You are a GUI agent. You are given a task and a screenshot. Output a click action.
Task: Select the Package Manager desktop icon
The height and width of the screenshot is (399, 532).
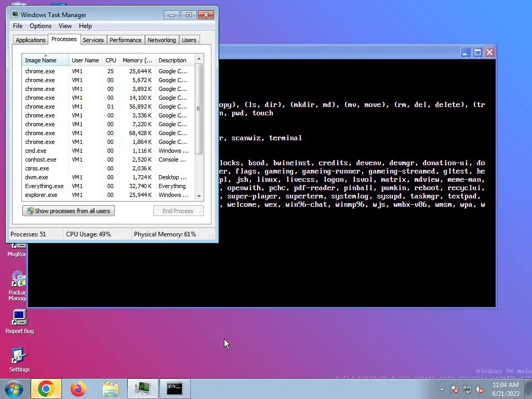click(18, 286)
